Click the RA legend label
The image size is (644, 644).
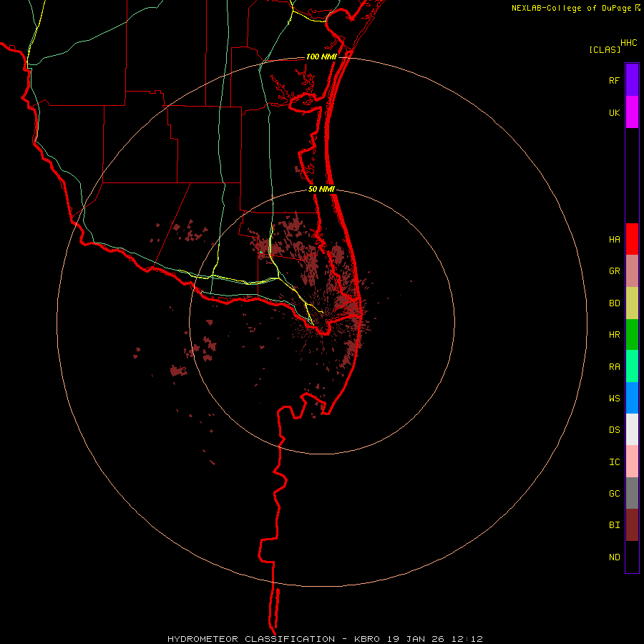tap(615, 367)
